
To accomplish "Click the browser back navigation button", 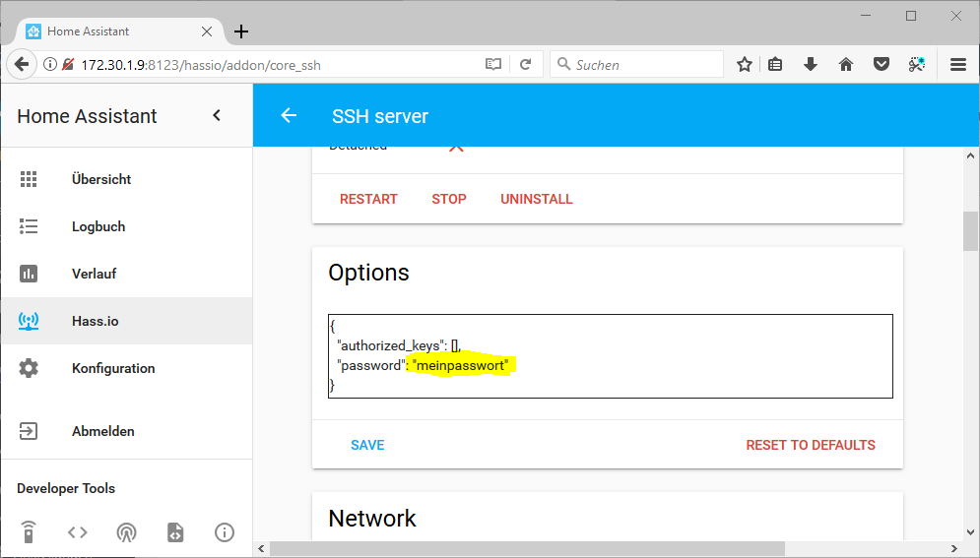I will pyautogui.click(x=22, y=64).
